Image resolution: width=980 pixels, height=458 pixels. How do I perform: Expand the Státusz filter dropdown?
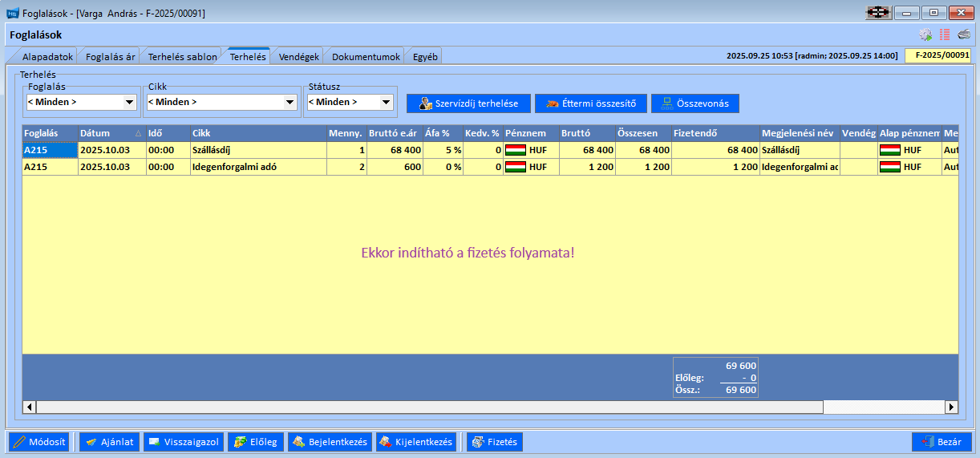coord(386,103)
